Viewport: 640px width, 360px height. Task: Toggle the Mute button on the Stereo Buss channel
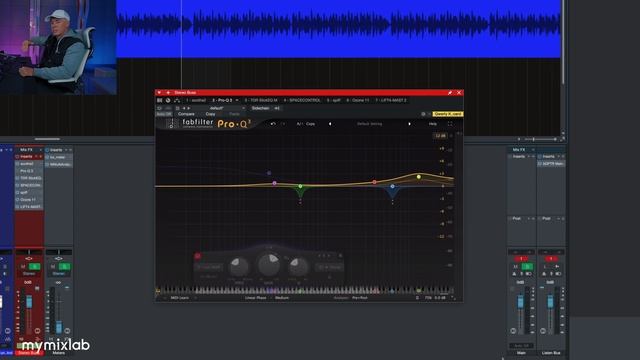pyautogui.click(x=23, y=267)
